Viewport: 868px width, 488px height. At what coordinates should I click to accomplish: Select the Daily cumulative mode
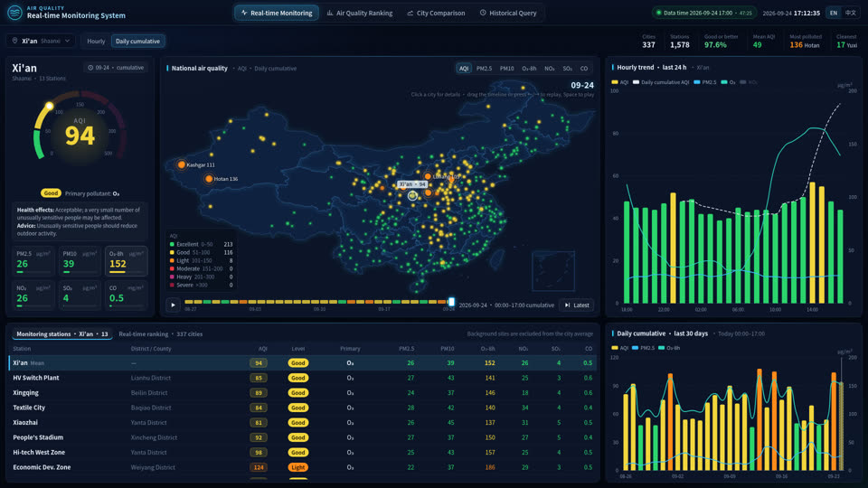(x=137, y=41)
